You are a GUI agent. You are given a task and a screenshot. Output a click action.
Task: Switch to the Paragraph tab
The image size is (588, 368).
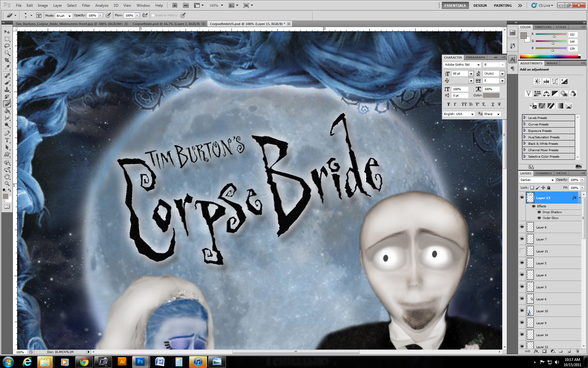(475, 58)
